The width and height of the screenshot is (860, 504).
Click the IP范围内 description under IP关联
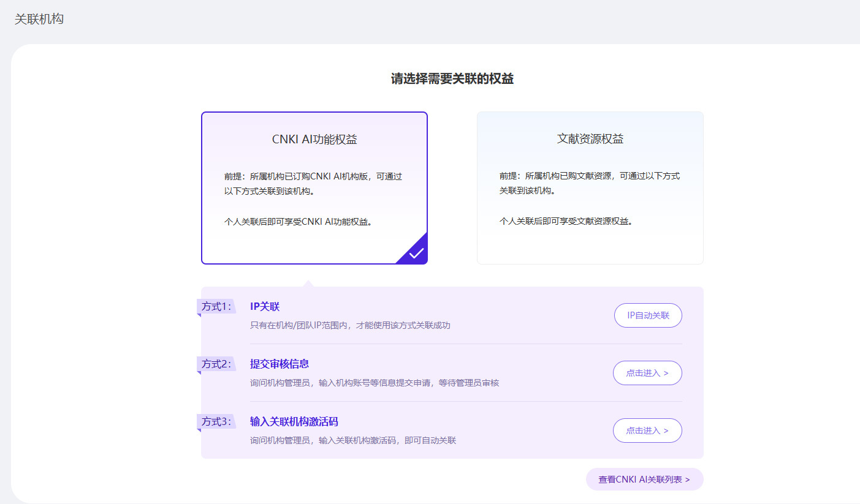(350, 325)
